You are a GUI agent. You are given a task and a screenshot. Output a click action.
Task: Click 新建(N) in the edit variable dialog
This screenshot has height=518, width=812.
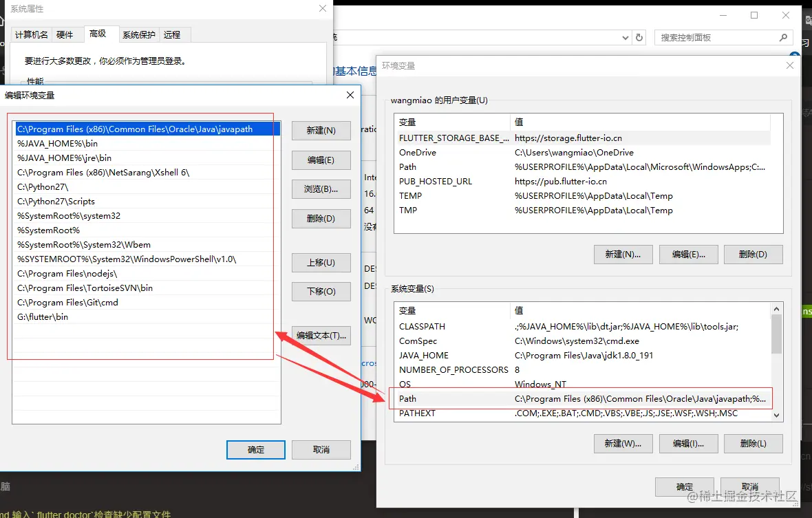(321, 131)
